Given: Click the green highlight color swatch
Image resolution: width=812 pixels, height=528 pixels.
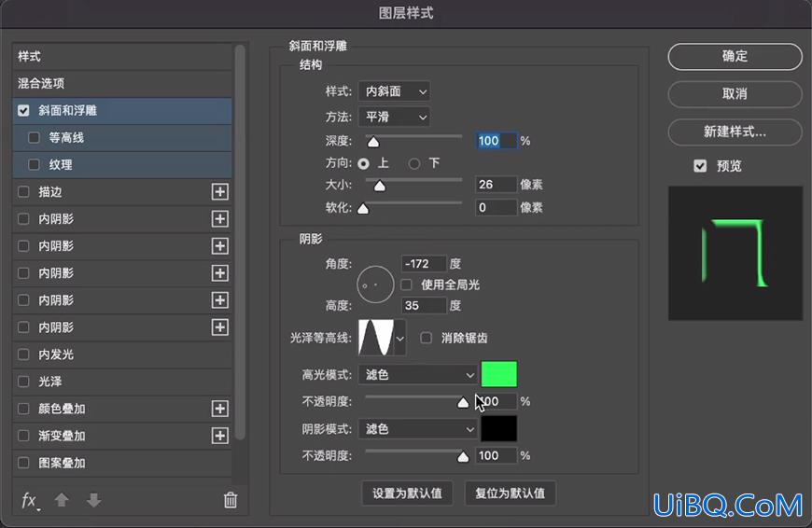Looking at the screenshot, I should 498,374.
